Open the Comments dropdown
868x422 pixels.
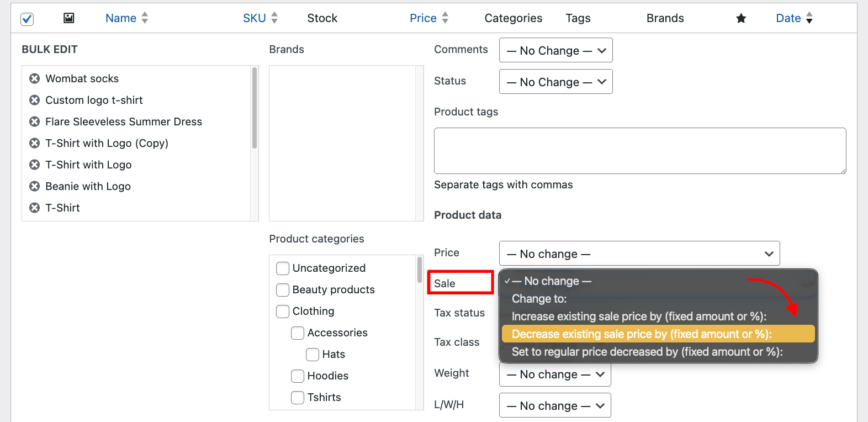point(556,50)
